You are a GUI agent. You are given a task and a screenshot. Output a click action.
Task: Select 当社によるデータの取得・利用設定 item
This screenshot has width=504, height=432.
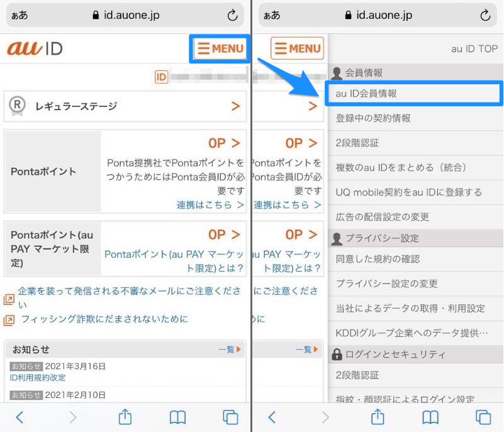[x=416, y=308]
